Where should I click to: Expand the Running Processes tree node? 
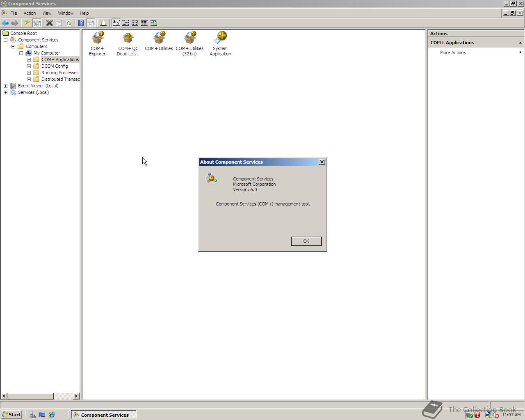(29, 73)
